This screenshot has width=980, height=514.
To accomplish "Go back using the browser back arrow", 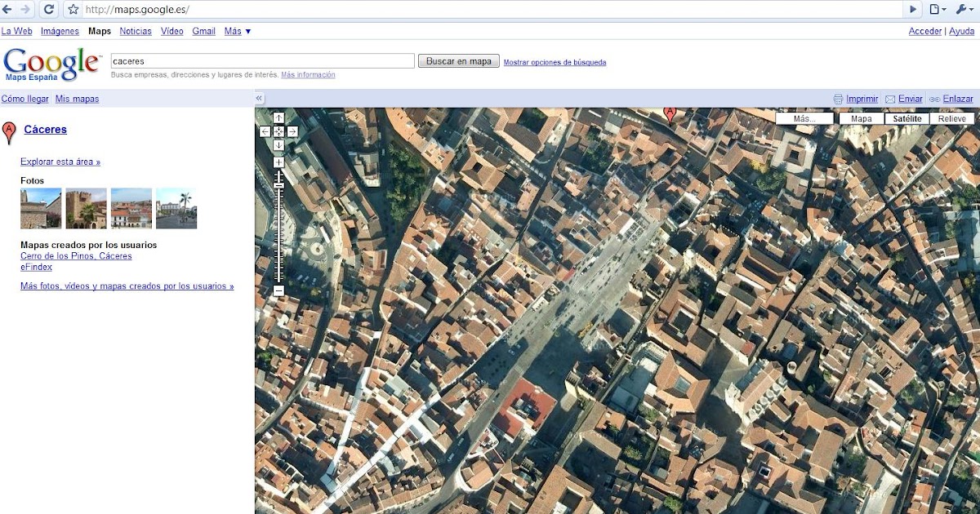I will [x=8, y=10].
